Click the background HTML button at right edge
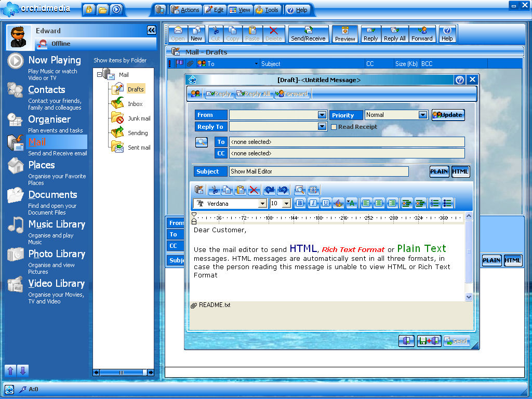 pyautogui.click(x=513, y=260)
